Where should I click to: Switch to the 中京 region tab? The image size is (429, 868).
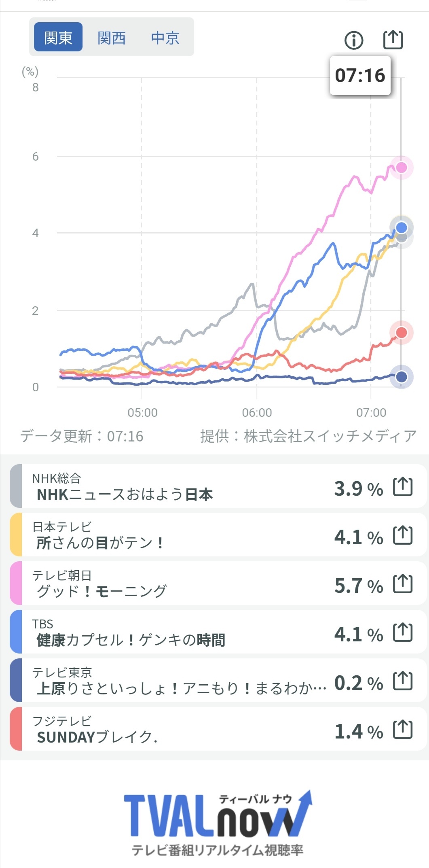coord(165,38)
